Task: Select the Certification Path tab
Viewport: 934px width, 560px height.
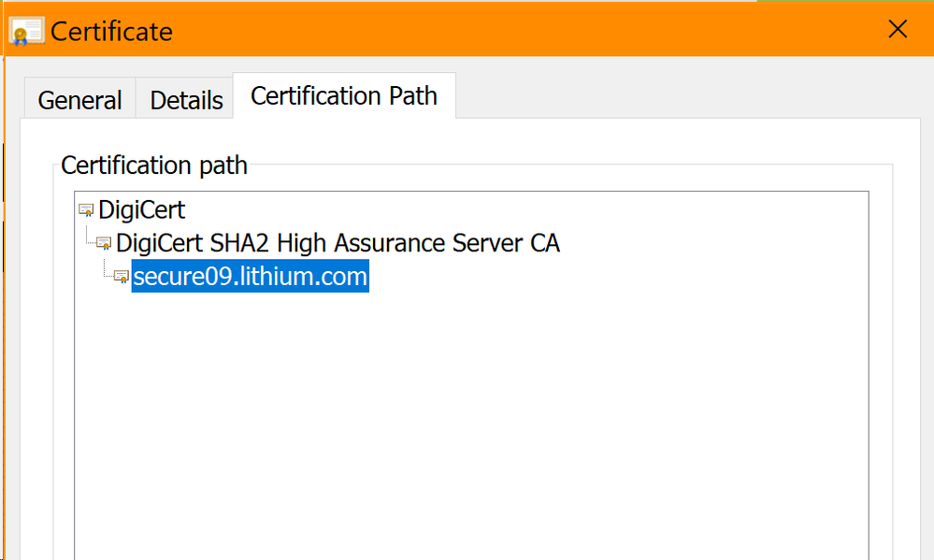Action: pos(344,96)
